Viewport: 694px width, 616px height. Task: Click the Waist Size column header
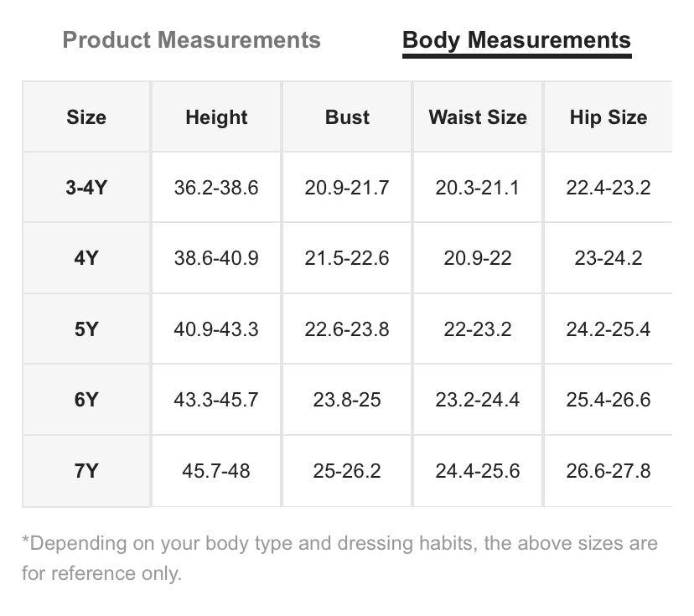478,117
